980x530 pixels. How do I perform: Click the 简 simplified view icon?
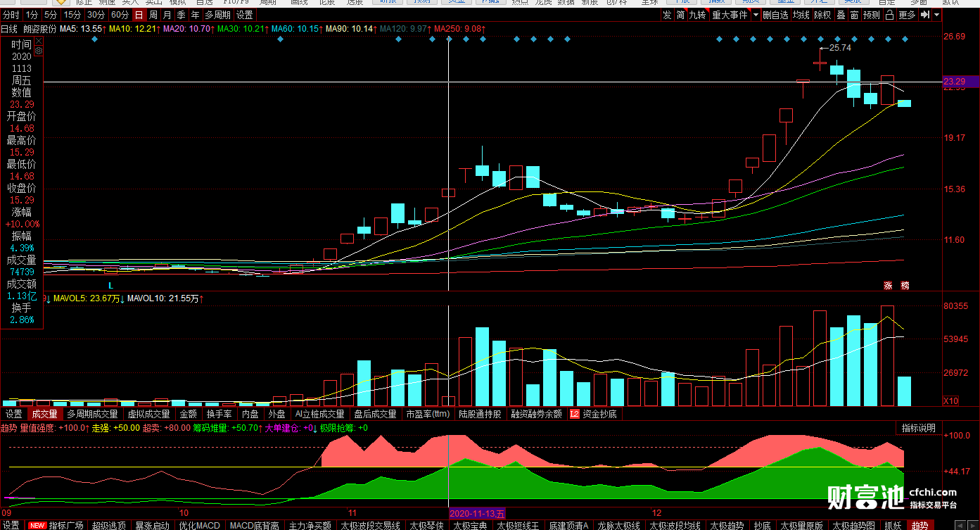(x=680, y=15)
